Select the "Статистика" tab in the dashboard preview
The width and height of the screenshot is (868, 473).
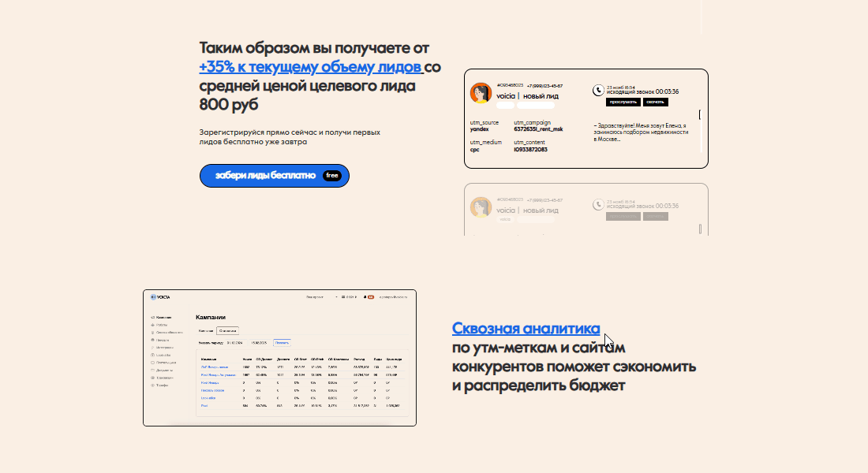click(227, 331)
